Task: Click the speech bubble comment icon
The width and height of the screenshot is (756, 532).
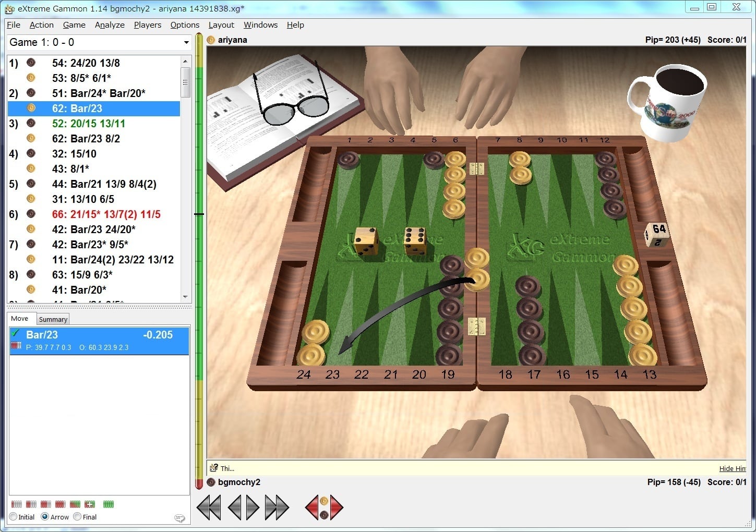Action: [179, 518]
